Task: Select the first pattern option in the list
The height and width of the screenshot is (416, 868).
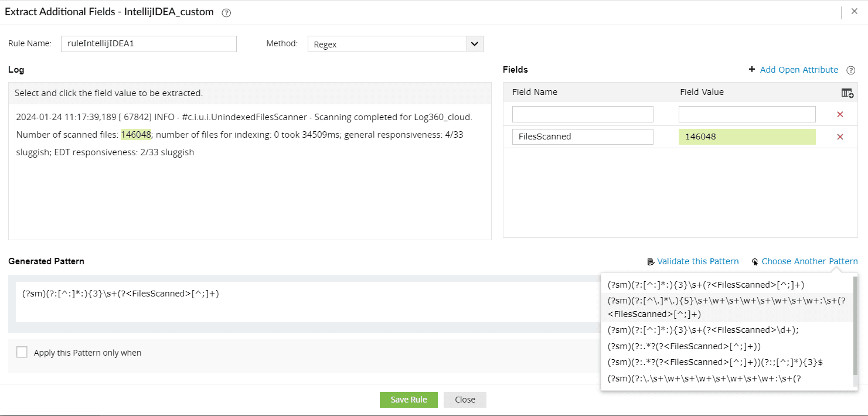Action: [706, 285]
